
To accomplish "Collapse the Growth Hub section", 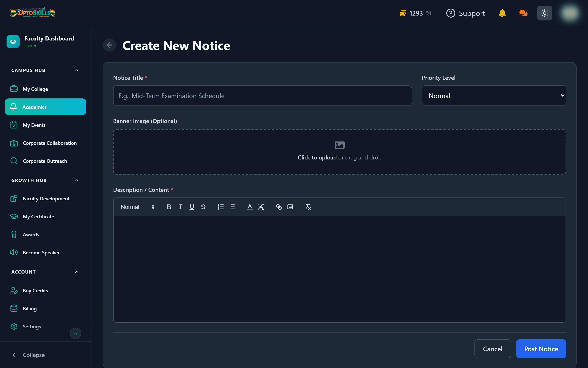I will (x=77, y=180).
